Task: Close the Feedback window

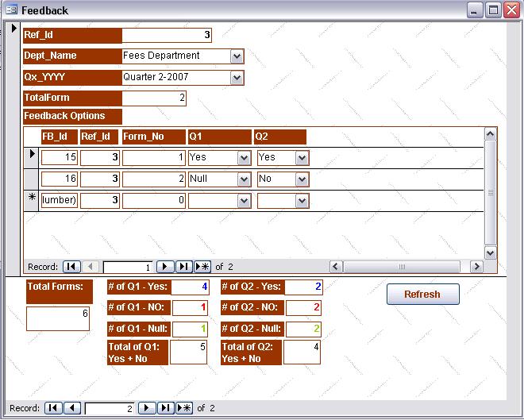Action: point(512,10)
